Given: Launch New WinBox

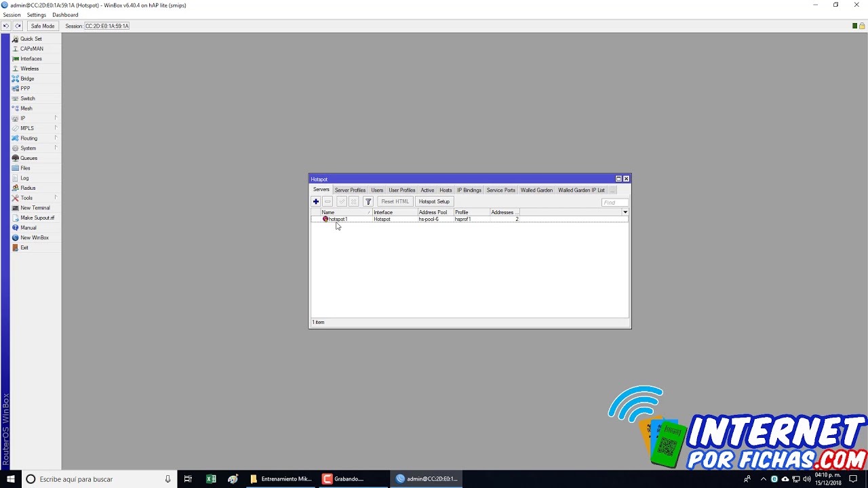Looking at the screenshot, I should (x=35, y=238).
